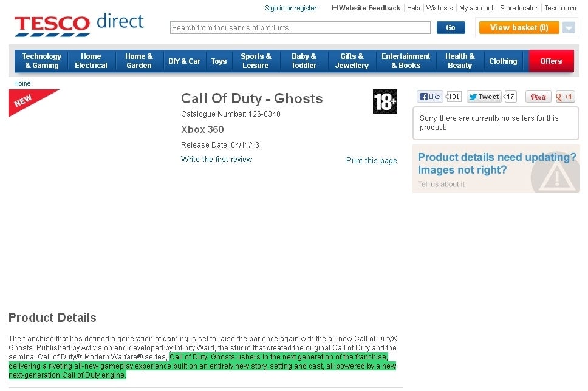Click the View basket button

point(519,28)
